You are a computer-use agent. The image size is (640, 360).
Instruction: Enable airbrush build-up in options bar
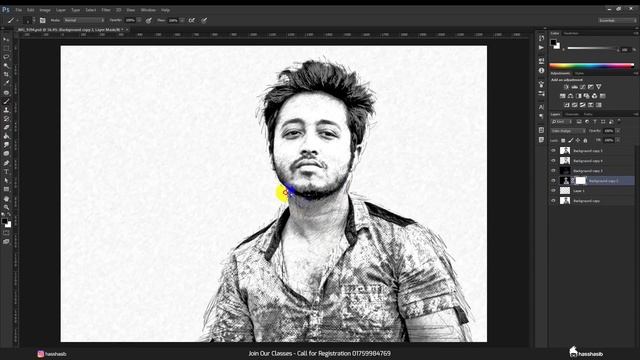click(191, 20)
